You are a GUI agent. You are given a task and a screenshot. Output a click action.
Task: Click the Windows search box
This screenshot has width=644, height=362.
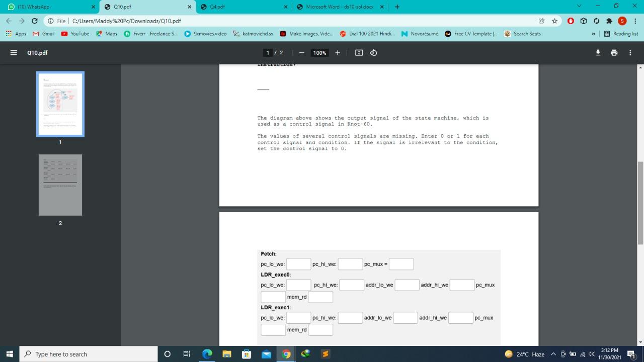click(89, 354)
